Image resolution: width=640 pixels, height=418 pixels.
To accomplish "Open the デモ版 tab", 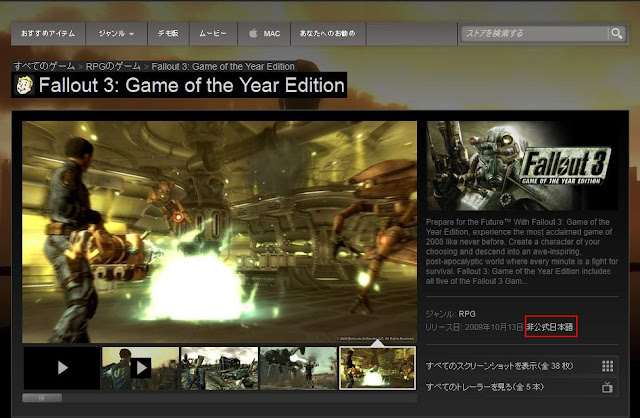I will click(x=168, y=33).
